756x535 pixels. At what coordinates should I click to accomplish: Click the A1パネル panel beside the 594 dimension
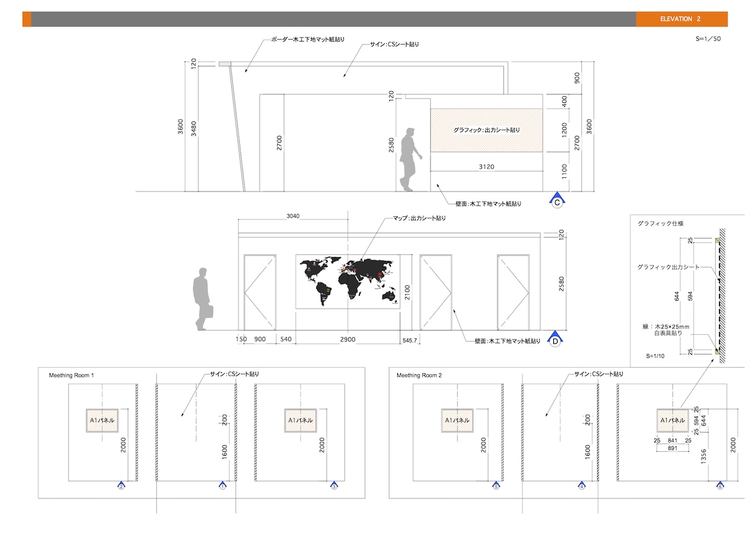point(673,420)
